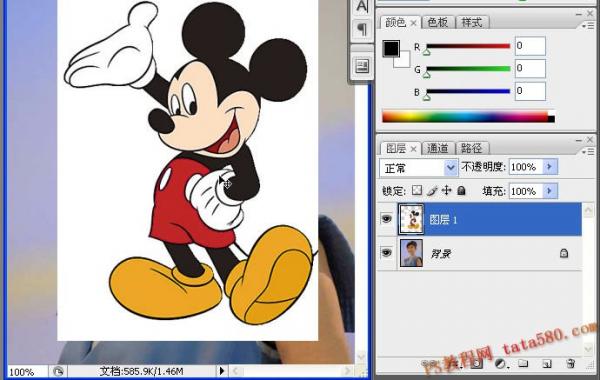Minimize the Layers panel group

coord(578,140)
